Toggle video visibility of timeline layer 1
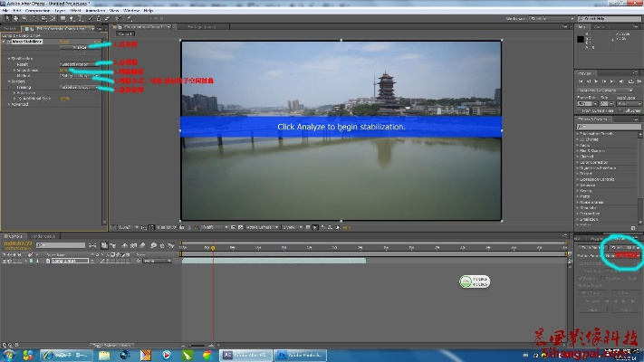The height and width of the screenshot is (362, 644). click(x=4, y=261)
